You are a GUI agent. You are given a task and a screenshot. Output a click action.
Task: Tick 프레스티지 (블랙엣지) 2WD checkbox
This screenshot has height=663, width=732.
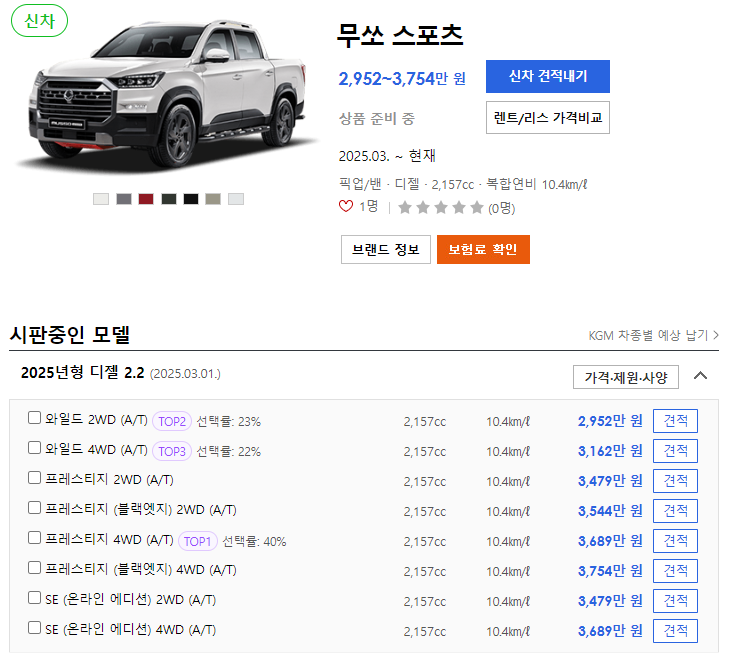(x=34, y=508)
